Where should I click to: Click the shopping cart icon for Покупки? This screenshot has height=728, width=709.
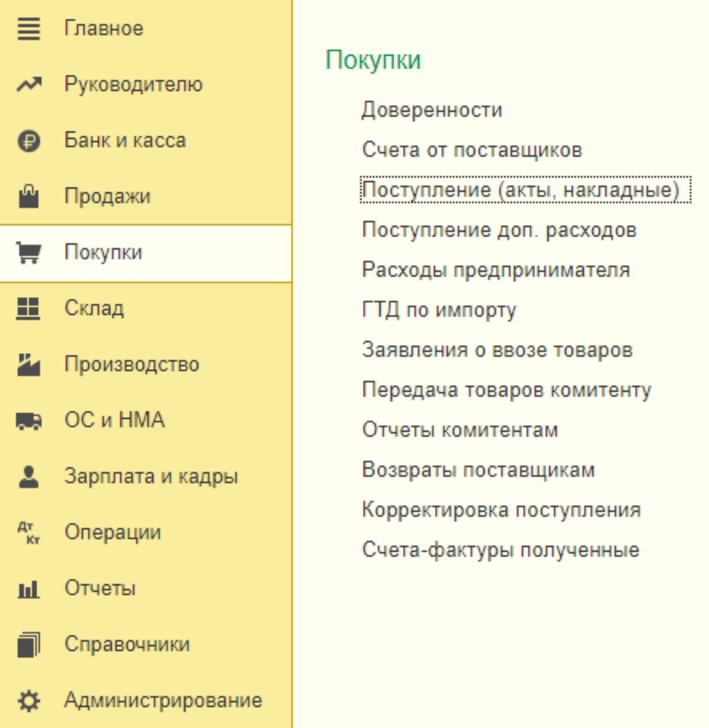[x=29, y=253]
